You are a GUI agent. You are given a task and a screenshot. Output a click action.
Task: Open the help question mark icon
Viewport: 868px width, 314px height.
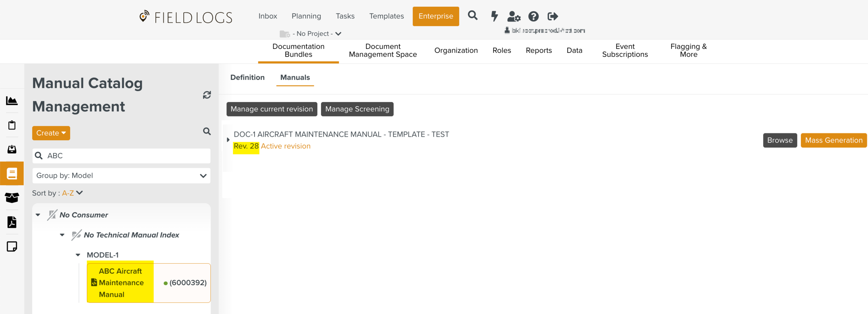click(x=533, y=16)
